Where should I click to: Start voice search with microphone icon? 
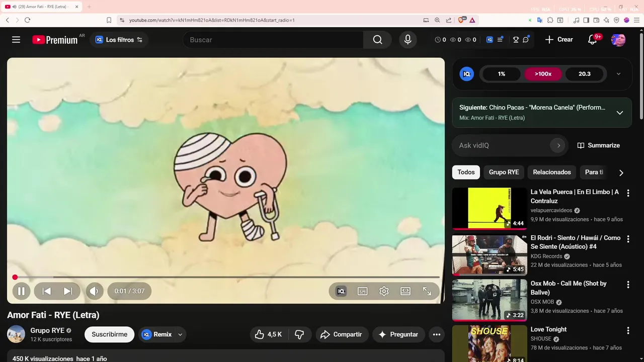(408, 40)
